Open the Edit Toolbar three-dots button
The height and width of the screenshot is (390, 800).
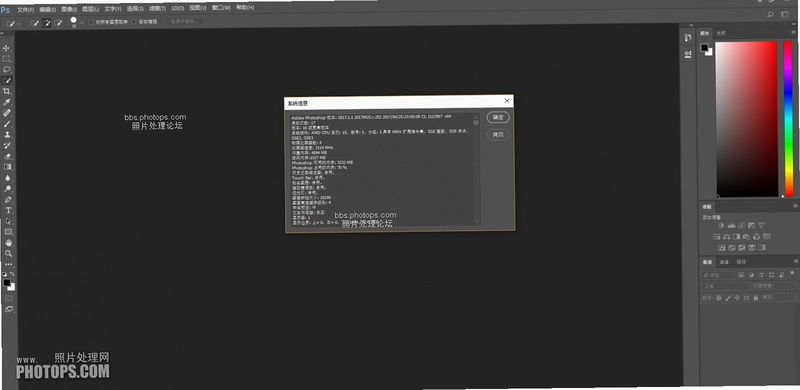(x=9, y=264)
